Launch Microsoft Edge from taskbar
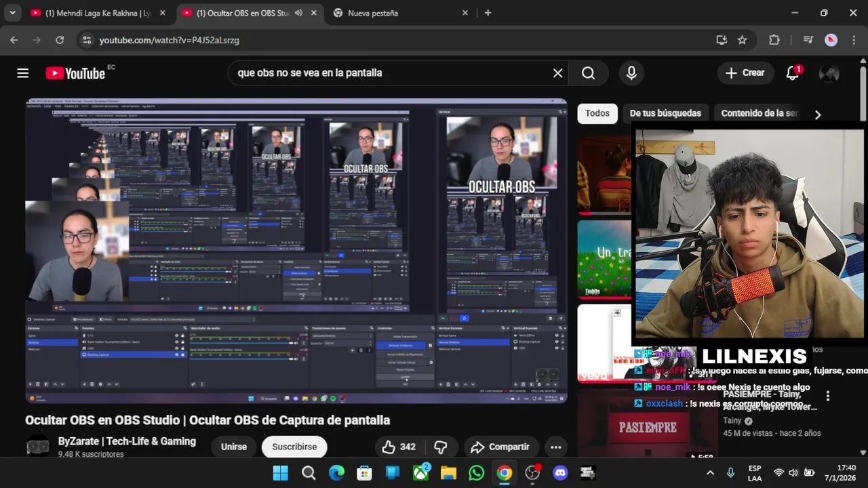 [x=336, y=472]
